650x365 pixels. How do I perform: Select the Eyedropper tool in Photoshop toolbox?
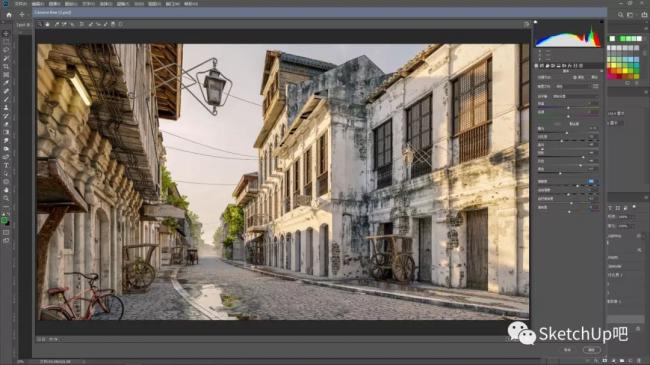coord(6,83)
